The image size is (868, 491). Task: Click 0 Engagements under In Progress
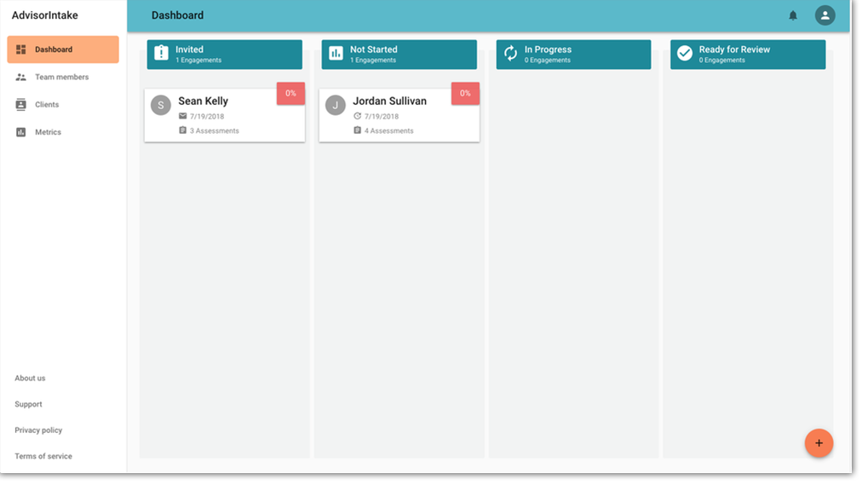pyautogui.click(x=548, y=60)
